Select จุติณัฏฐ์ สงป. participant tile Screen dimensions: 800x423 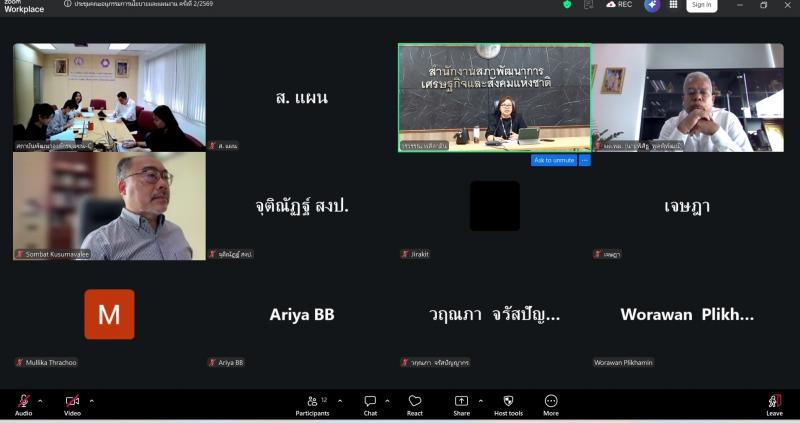point(302,206)
